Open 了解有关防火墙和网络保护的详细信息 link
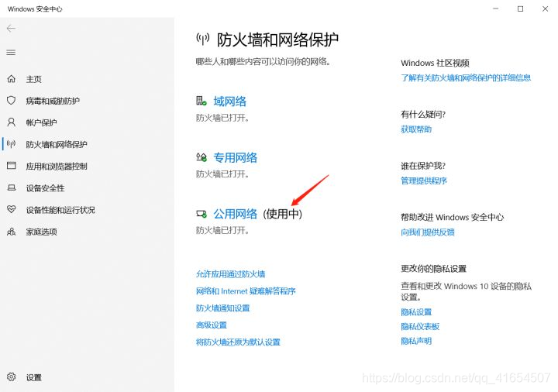 [466, 78]
